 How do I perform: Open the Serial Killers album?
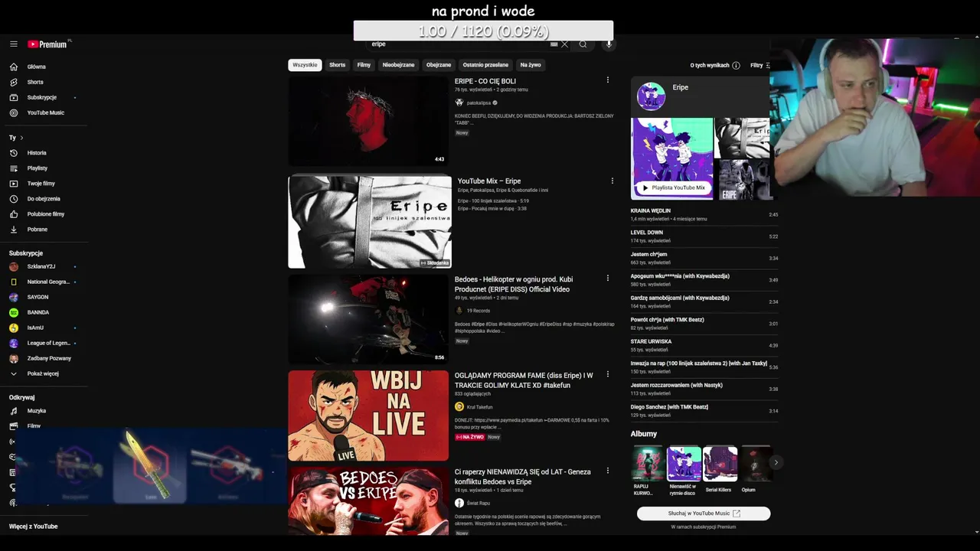[x=720, y=470]
